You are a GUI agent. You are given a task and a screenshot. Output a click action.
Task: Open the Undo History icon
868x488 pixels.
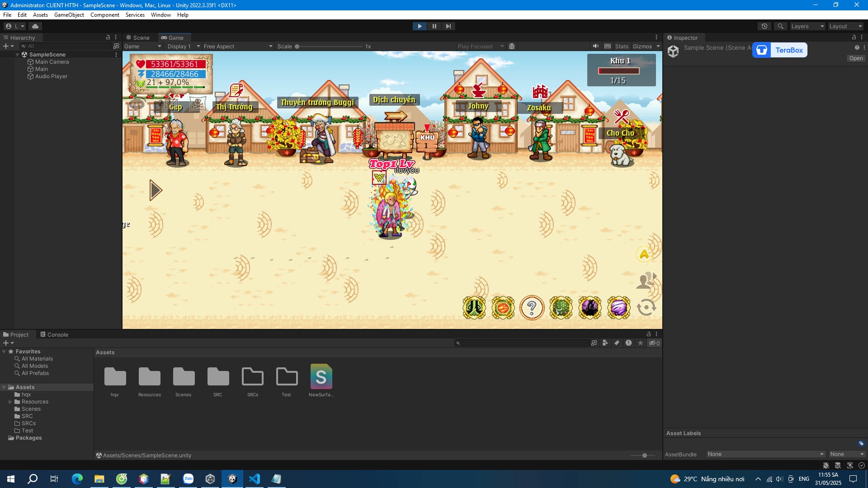pyautogui.click(x=764, y=26)
